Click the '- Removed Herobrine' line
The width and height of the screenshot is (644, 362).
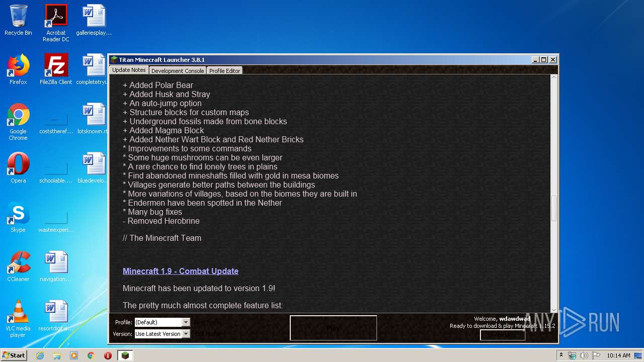pos(161,221)
